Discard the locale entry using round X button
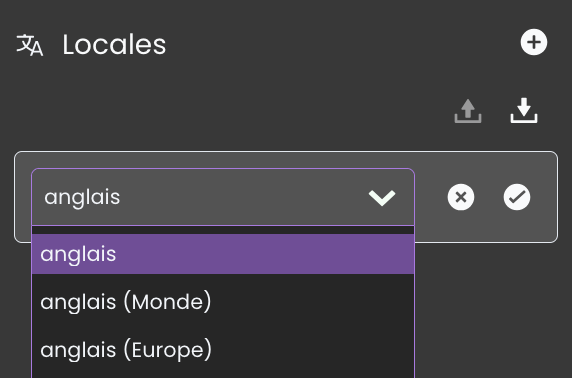Viewport: 572px width, 378px height. pyautogui.click(x=461, y=197)
